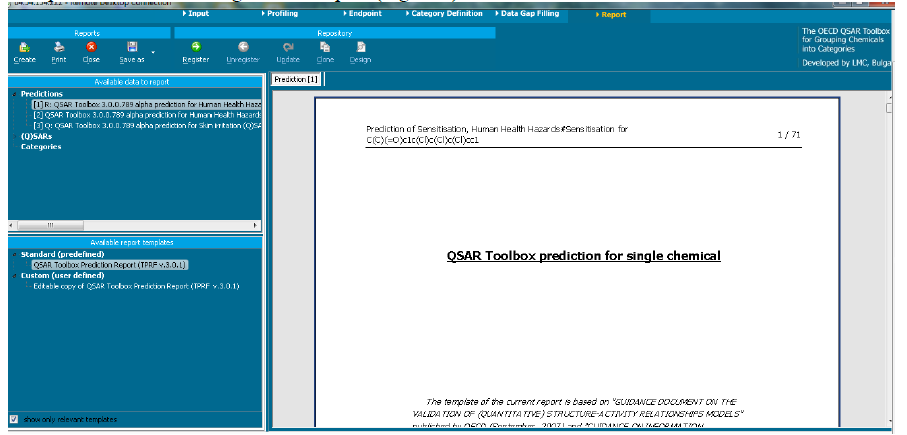Open the Category Definition stage tab
This screenshot has height=435, width=907.
[x=443, y=14]
